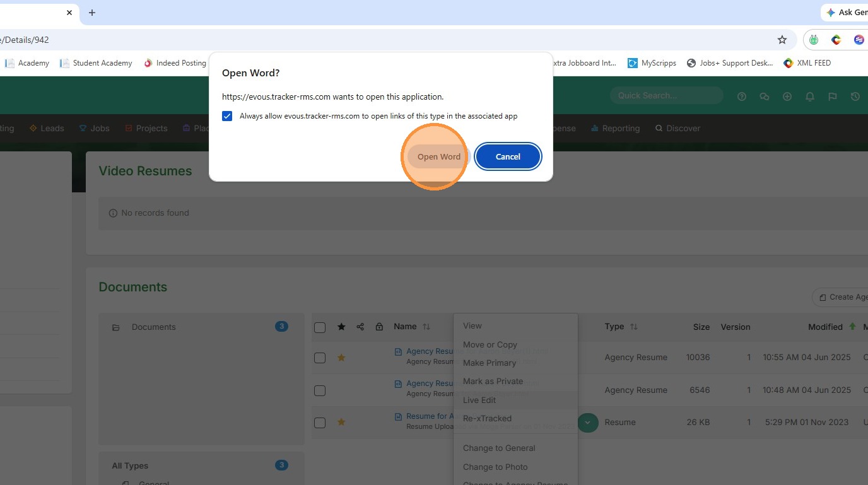Click the 10:55 AM Agency Resume file icon
This screenshot has height=485, width=868.
(x=398, y=352)
